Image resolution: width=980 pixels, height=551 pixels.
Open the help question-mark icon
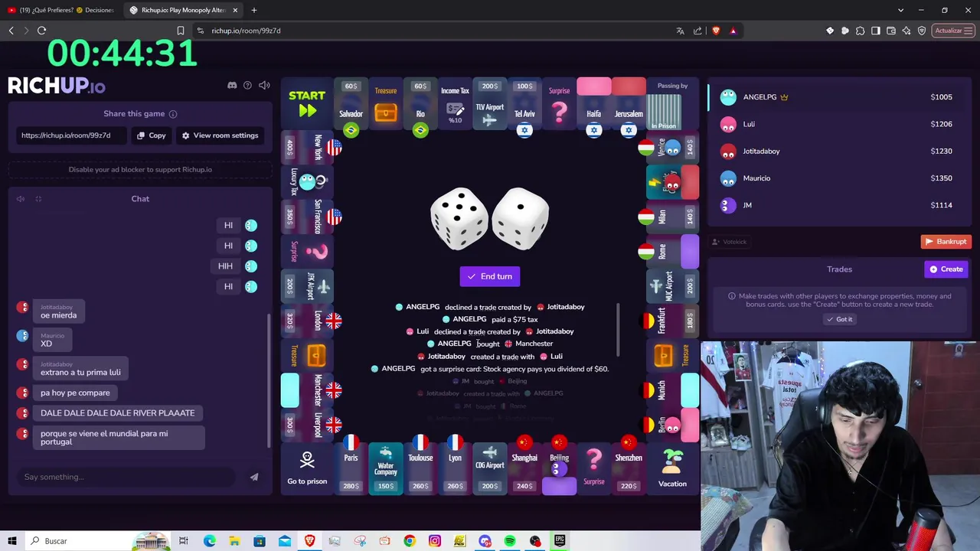tap(247, 85)
